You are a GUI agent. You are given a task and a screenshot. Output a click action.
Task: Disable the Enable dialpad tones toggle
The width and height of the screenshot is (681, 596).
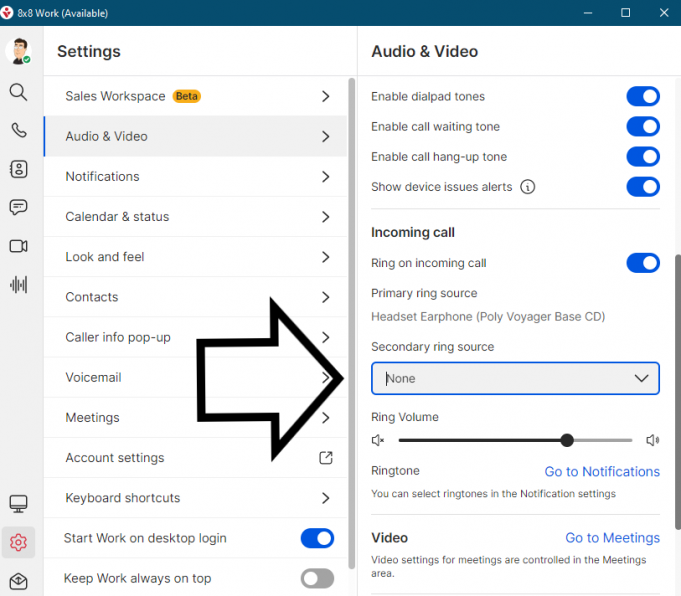click(x=643, y=97)
